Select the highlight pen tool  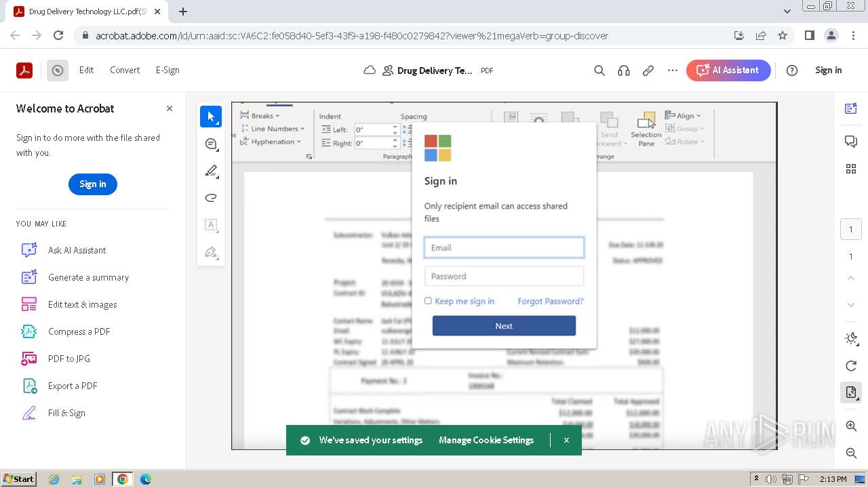coord(211,171)
